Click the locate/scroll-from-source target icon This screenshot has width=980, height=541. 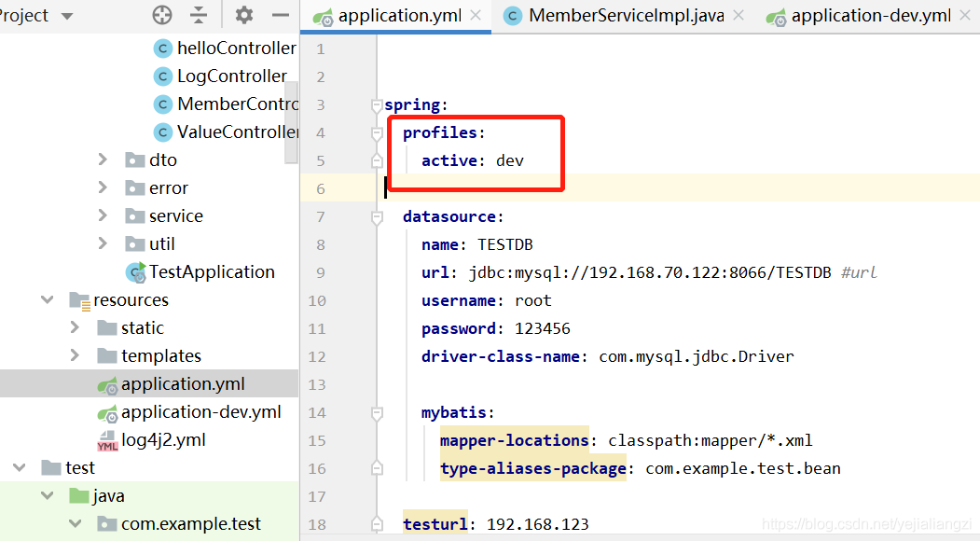(x=162, y=15)
